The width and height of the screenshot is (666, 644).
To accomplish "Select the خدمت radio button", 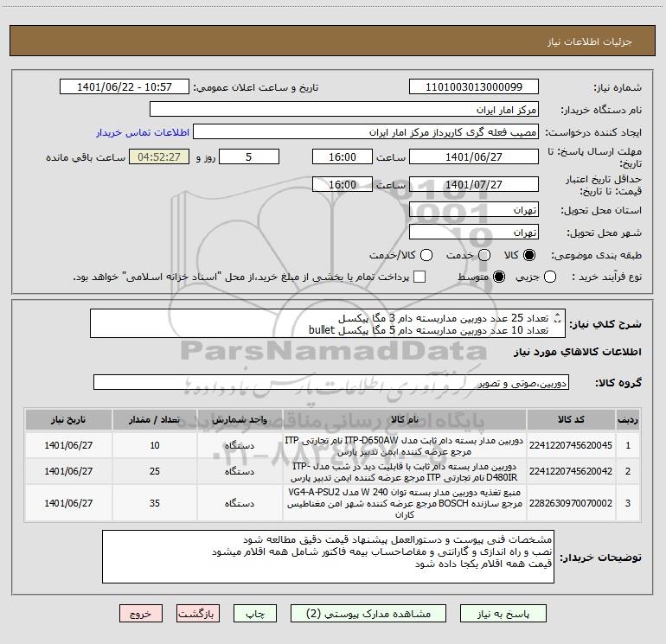I will (484, 255).
